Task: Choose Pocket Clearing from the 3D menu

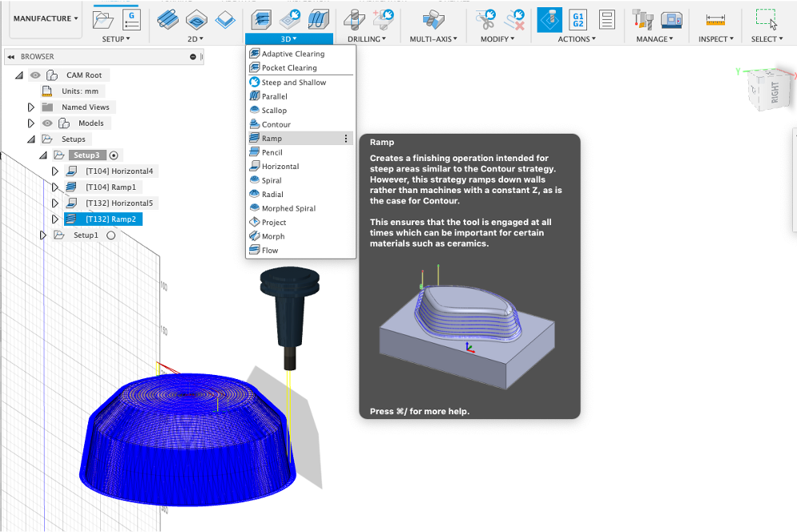Action: pyautogui.click(x=300, y=67)
